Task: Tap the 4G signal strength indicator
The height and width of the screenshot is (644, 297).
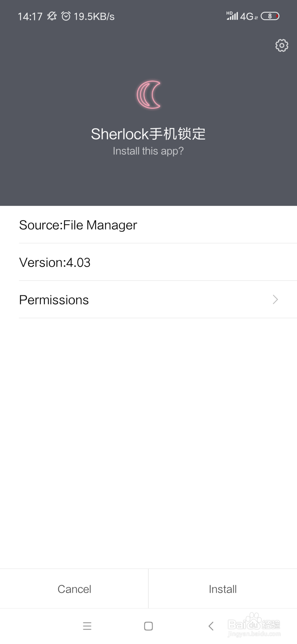Action: click(x=242, y=16)
